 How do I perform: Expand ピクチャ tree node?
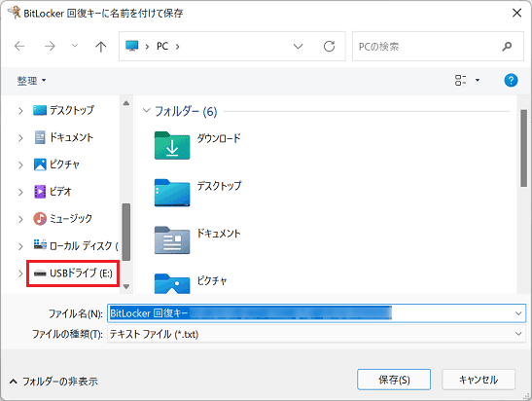pos(20,165)
